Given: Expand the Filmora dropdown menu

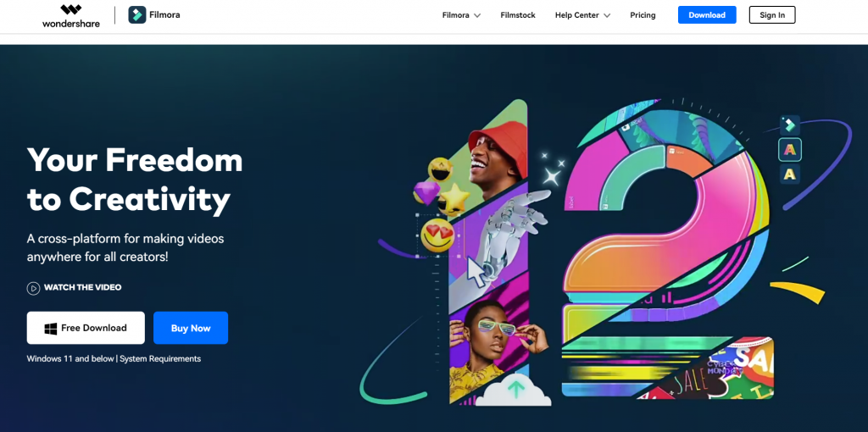Looking at the screenshot, I should click(461, 15).
